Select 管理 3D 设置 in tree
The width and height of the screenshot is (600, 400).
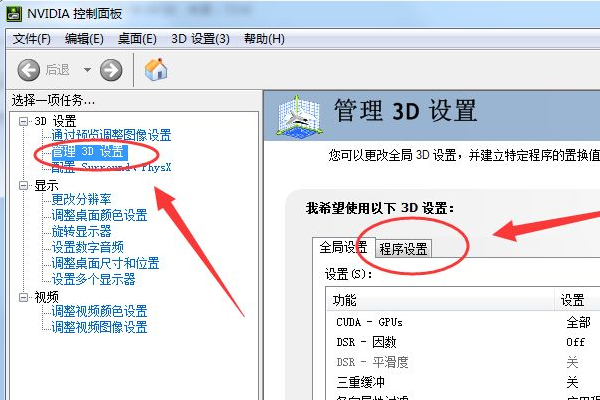88,152
